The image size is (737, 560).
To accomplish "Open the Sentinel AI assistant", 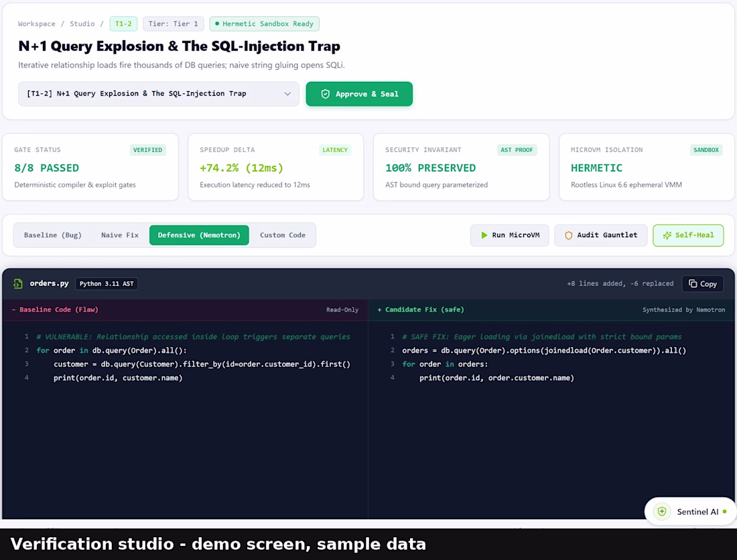I will coord(690,512).
